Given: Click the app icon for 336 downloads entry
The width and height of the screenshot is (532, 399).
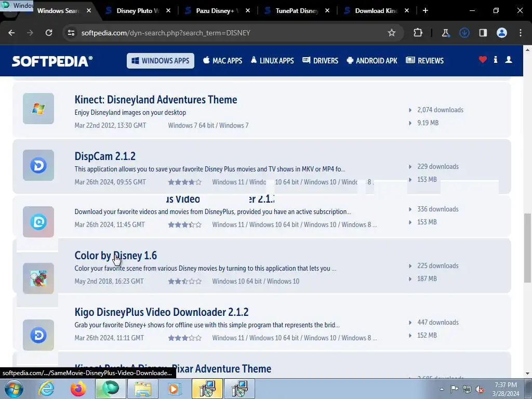Looking at the screenshot, I should tap(38, 222).
